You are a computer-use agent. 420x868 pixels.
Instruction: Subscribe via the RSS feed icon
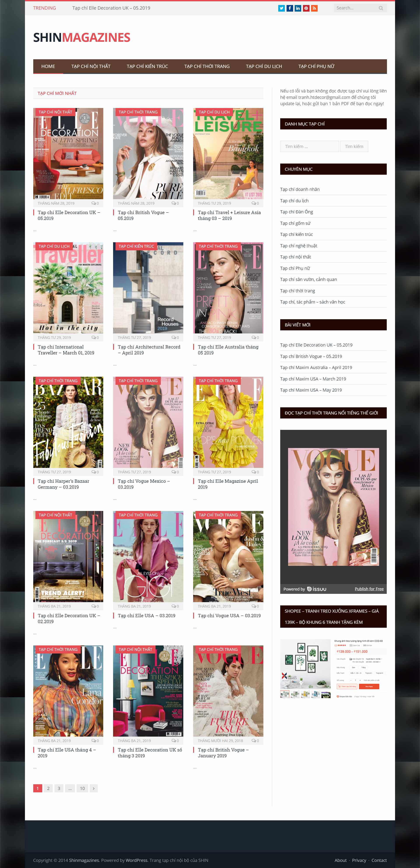pos(314,8)
